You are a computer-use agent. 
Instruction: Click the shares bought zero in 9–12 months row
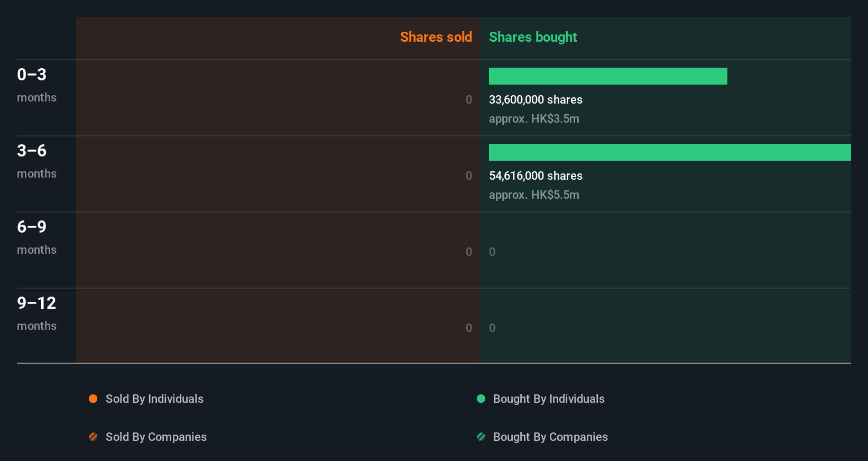click(492, 328)
